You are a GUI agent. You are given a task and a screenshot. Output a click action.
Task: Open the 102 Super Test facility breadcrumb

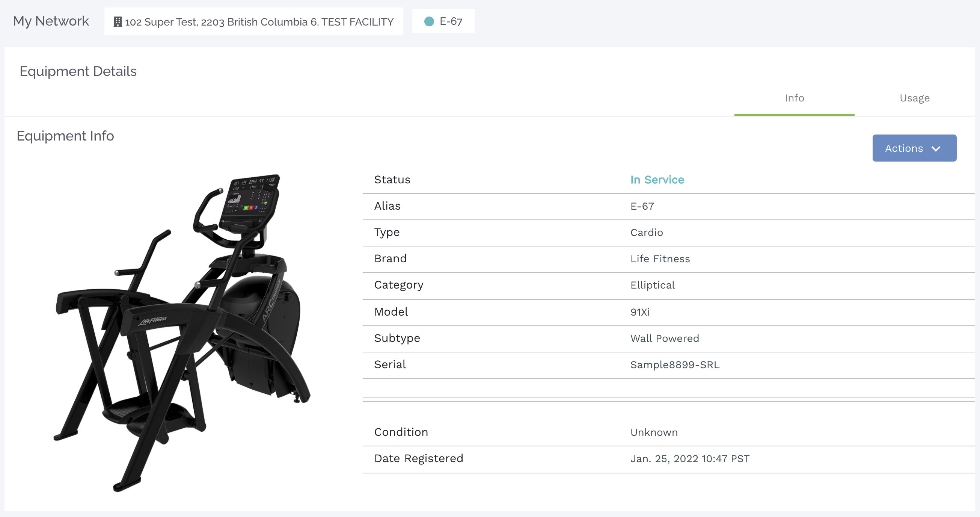(x=259, y=22)
